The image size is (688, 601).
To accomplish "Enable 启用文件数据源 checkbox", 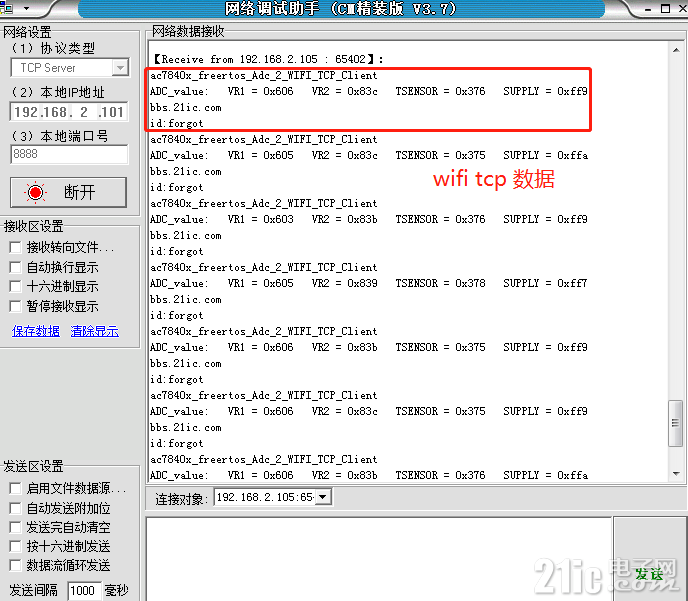I will click(x=15, y=488).
